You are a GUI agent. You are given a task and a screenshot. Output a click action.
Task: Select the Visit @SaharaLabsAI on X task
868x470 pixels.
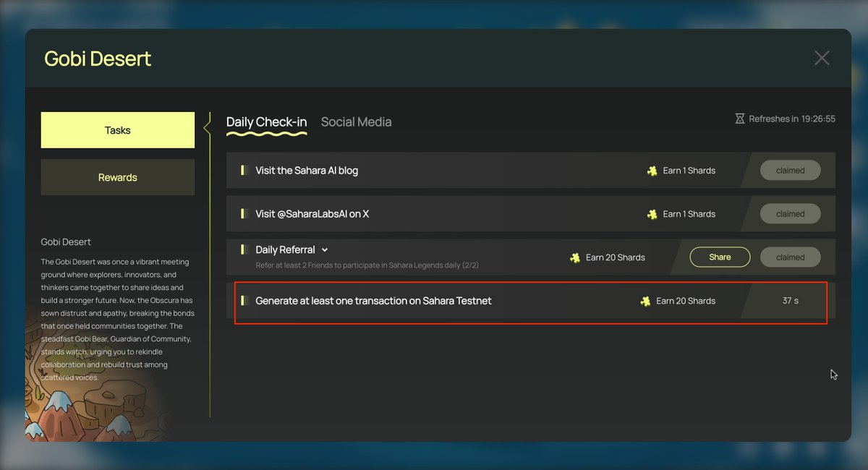pyautogui.click(x=531, y=214)
